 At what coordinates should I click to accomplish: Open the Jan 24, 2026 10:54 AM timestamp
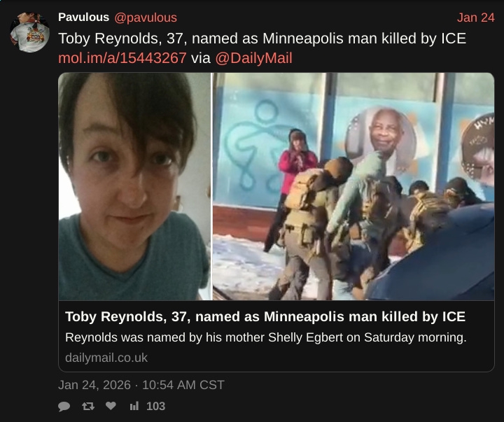pyautogui.click(x=141, y=385)
